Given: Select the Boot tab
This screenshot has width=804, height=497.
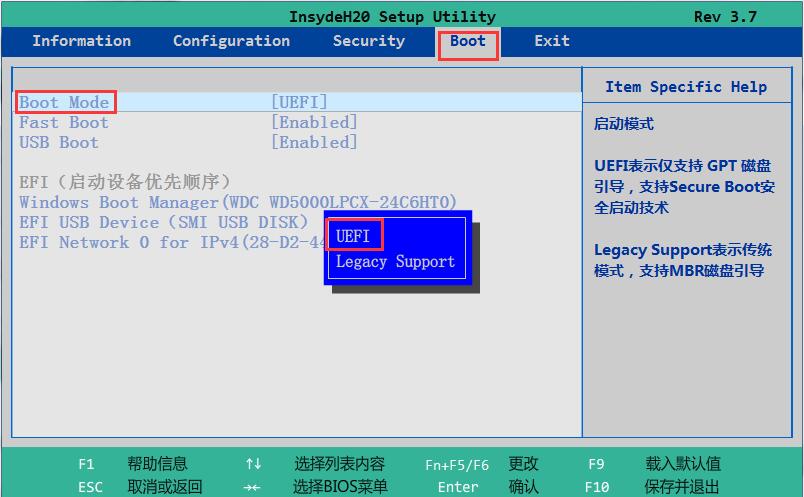Looking at the screenshot, I should (x=468, y=41).
